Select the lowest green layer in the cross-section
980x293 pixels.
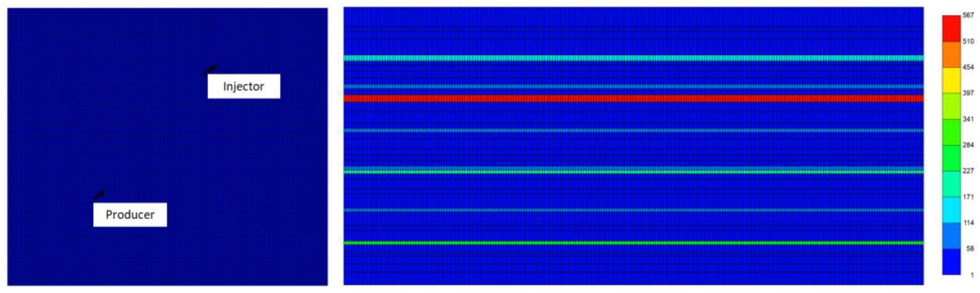tap(633, 243)
